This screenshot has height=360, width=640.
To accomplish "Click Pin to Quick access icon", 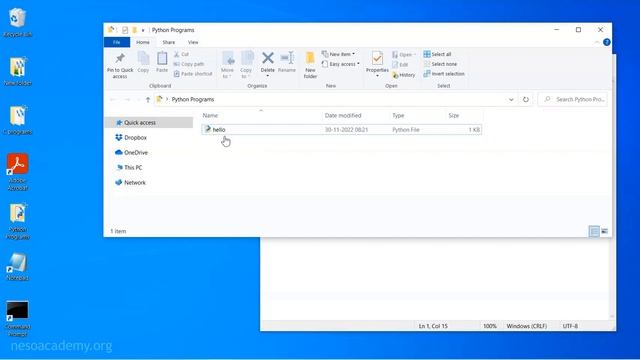I will (x=120, y=58).
